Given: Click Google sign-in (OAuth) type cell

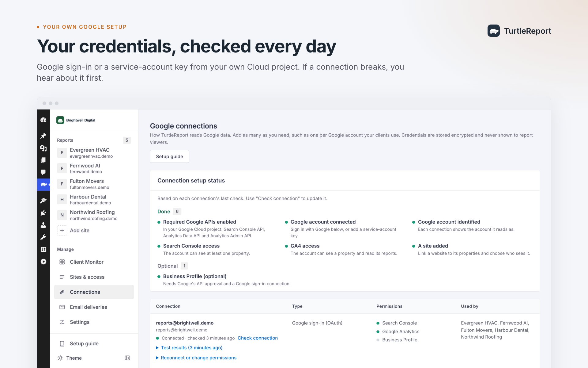Looking at the screenshot, I should (x=317, y=323).
